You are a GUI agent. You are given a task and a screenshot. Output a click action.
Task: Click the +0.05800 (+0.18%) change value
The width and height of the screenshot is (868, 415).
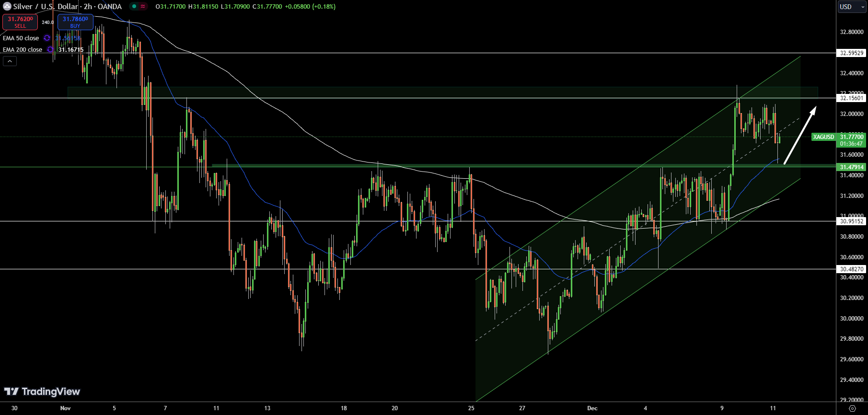pyautogui.click(x=310, y=6)
